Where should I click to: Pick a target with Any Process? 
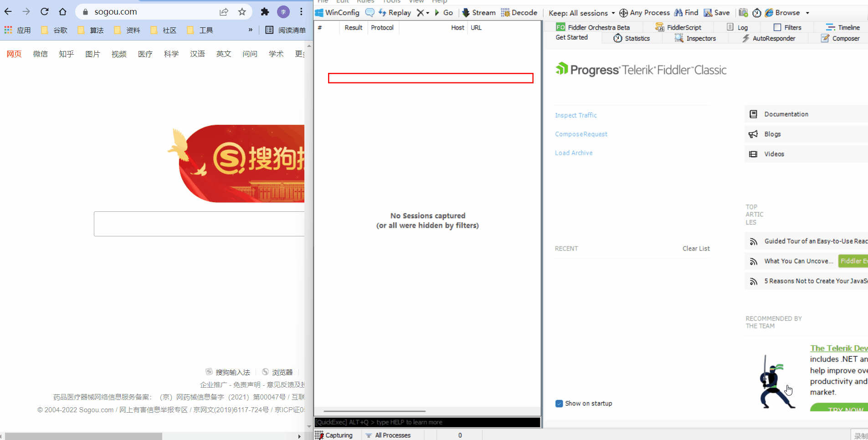pos(644,13)
